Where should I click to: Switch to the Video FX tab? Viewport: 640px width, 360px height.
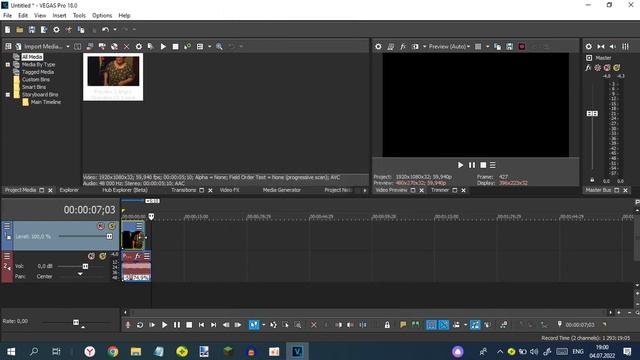click(229, 190)
